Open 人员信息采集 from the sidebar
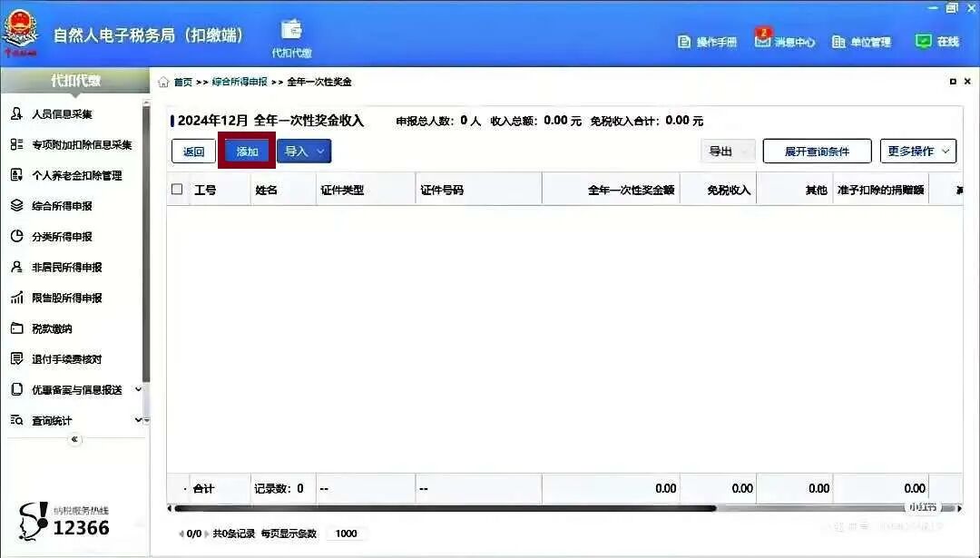Screen dimensions: 980x558 click(61, 113)
